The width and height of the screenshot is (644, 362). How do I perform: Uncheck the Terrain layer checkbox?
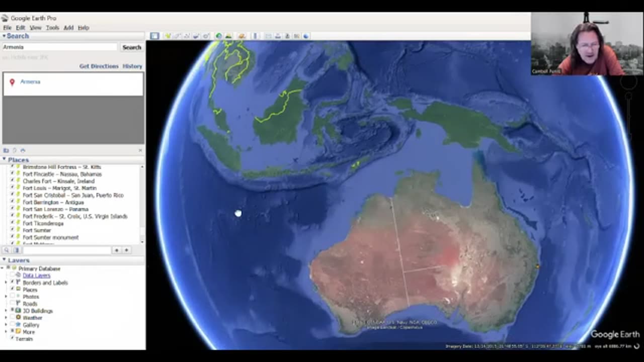(x=12, y=338)
